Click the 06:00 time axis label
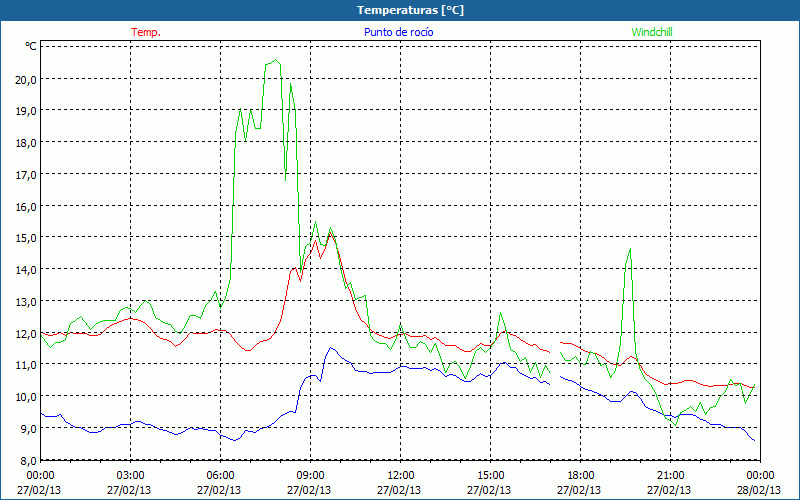Image resolution: width=800 pixels, height=500 pixels. (x=220, y=476)
